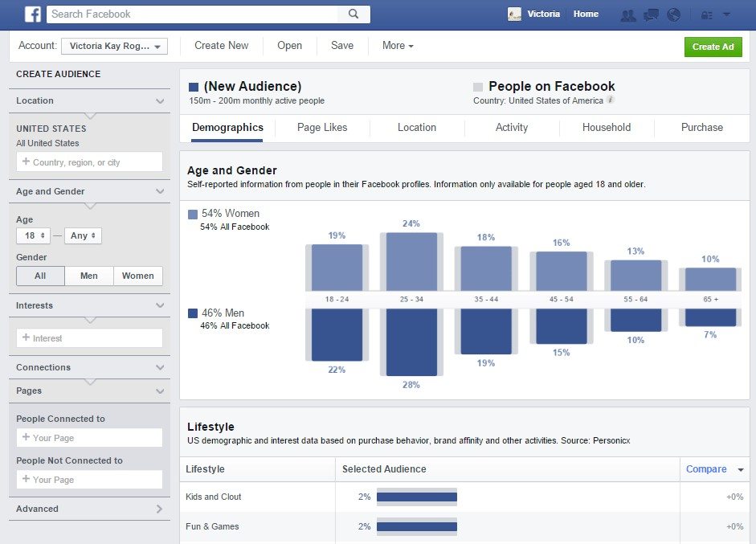Click the search magnifier icon
The height and width of the screenshot is (544, 756).
353,14
